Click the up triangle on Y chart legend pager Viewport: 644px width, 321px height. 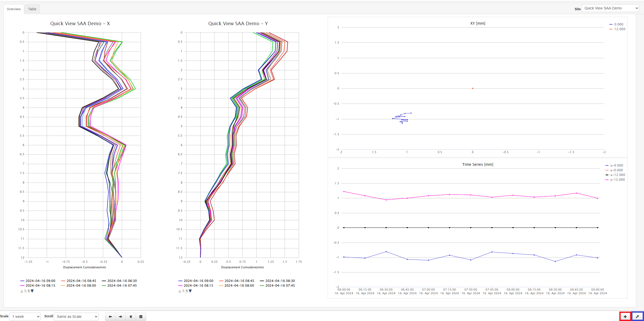(180, 291)
